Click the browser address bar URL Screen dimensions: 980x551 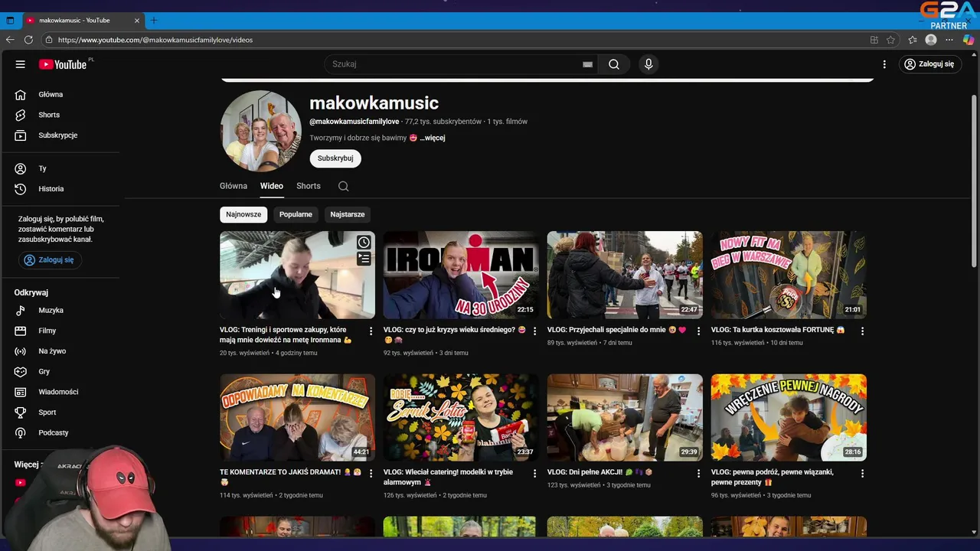click(155, 40)
